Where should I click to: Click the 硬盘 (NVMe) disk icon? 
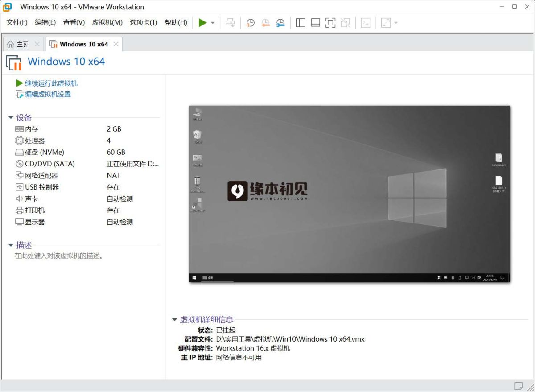[x=19, y=152]
